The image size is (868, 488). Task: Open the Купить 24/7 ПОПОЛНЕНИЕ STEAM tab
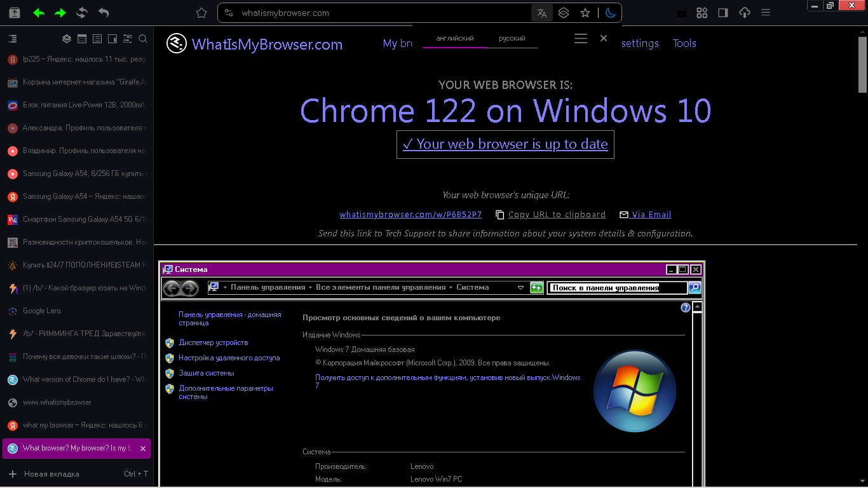[x=77, y=265]
